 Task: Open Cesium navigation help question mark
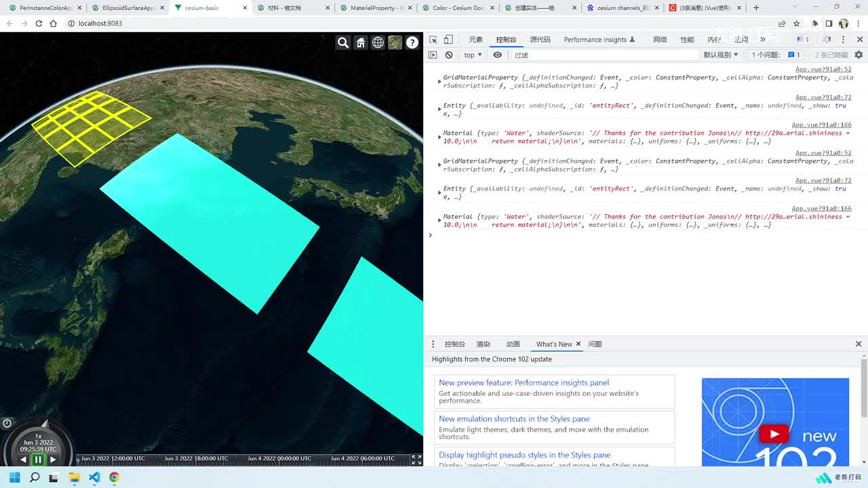(x=412, y=43)
